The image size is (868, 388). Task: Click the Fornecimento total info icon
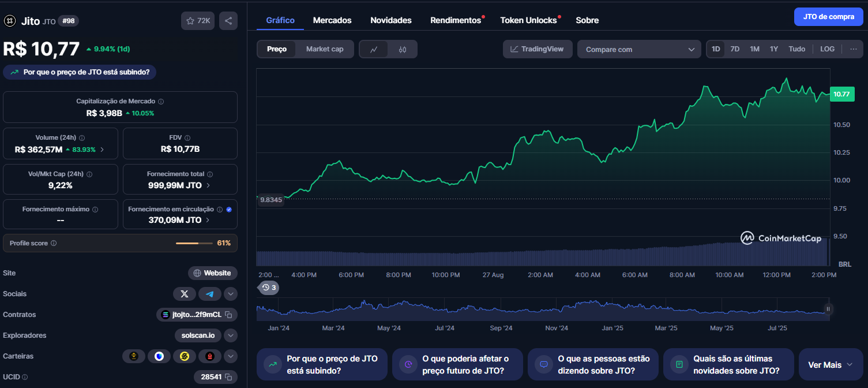tap(210, 174)
